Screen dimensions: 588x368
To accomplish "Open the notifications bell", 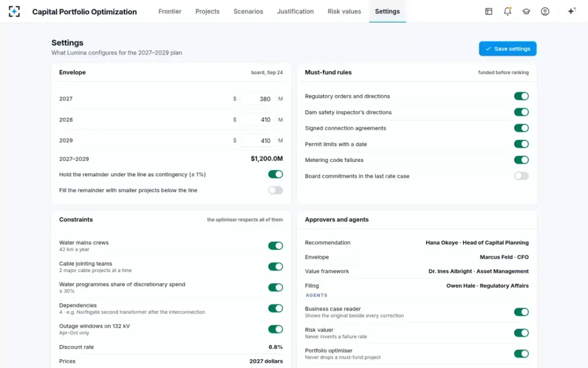I will (508, 11).
